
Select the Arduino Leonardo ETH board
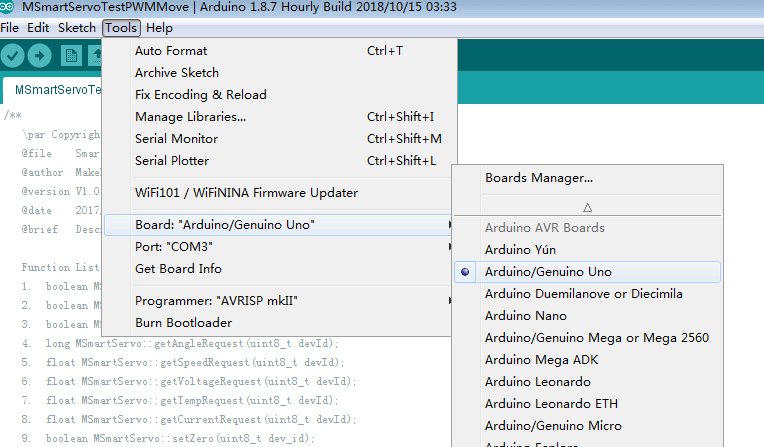587,404
